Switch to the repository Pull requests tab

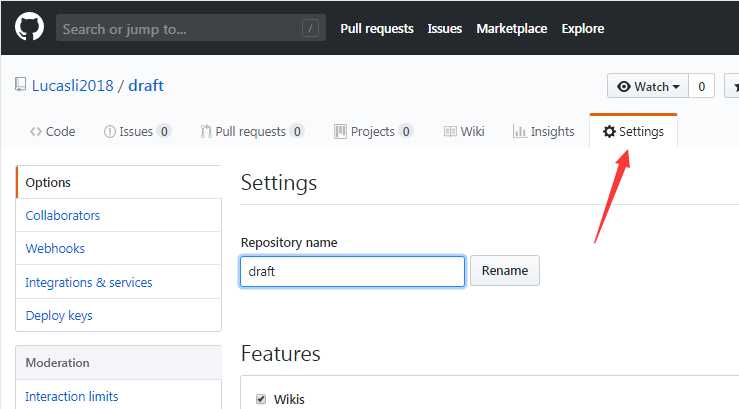click(252, 131)
